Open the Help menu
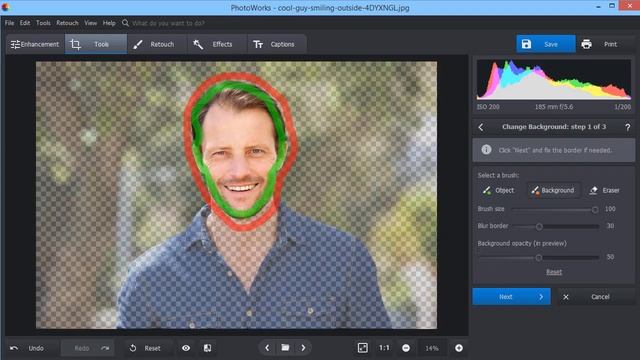 point(109,23)
